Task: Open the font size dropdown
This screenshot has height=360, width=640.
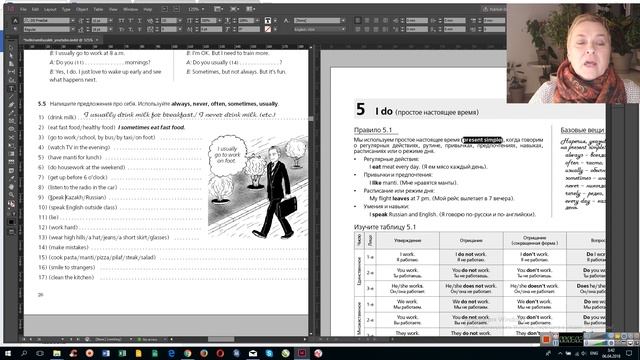Action: pos(111,20)
